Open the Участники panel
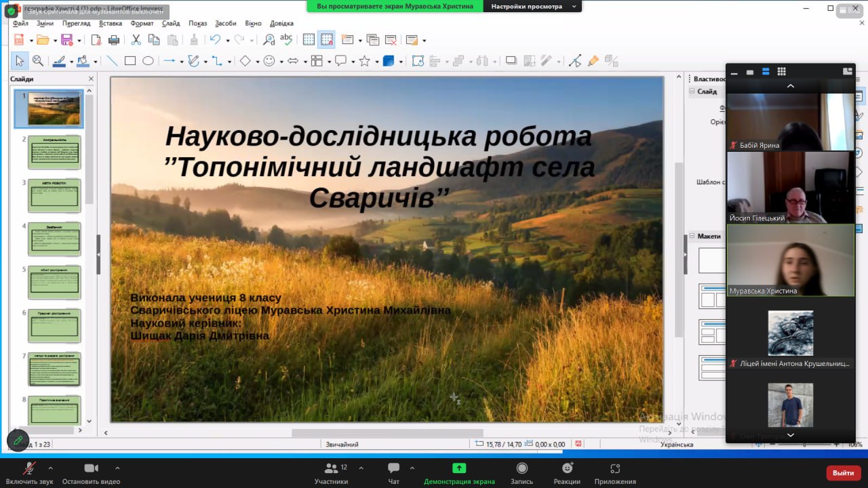868x488 pixels. click(331, 472)
